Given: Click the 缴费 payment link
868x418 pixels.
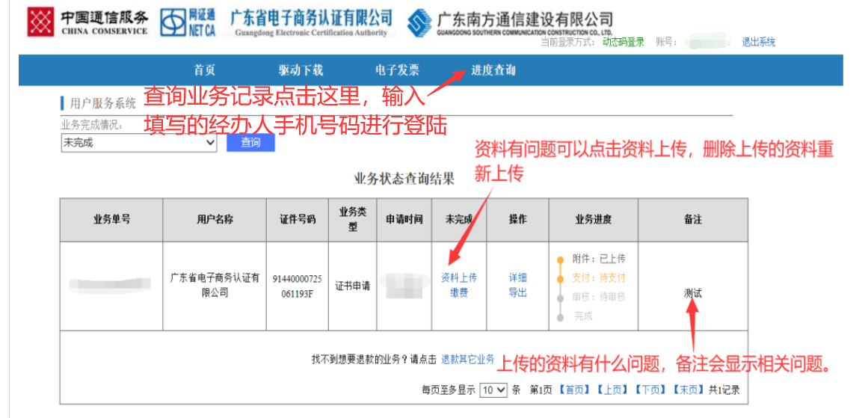Looking at the screenshot, I should 458,292.
